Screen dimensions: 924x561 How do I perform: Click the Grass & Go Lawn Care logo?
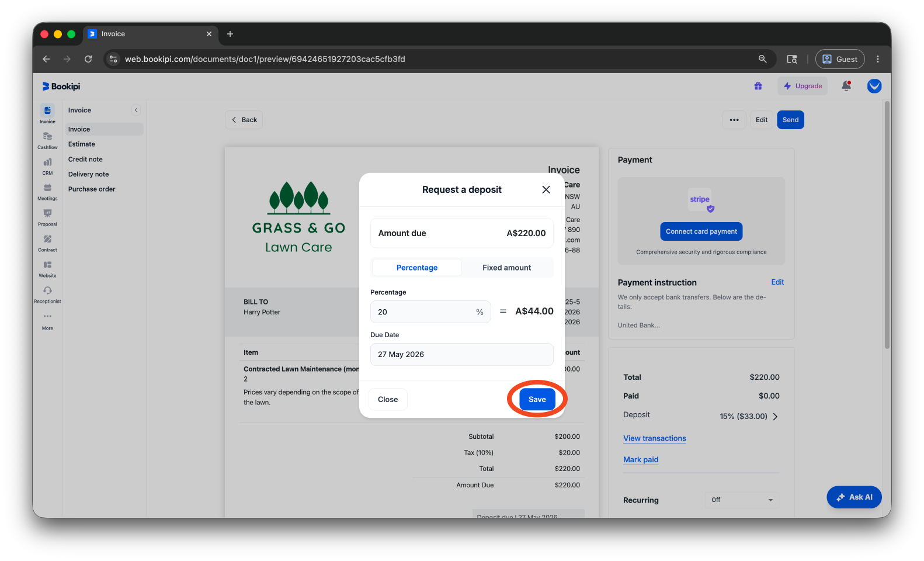[299, 217]
